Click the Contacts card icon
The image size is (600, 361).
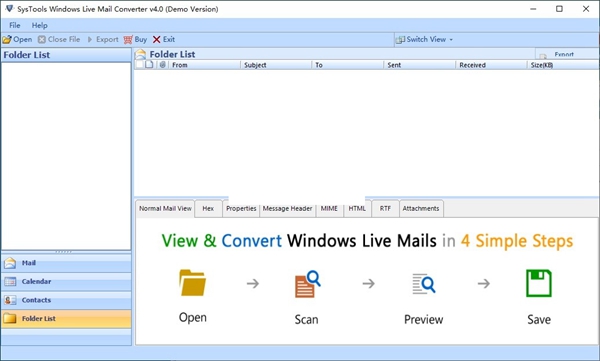coord(10,300)
